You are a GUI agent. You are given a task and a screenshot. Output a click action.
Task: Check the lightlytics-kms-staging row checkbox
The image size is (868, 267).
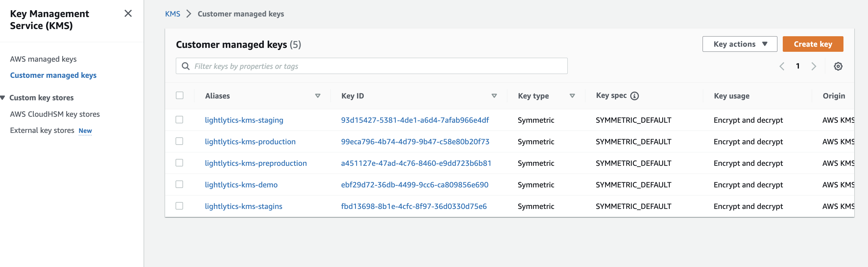179,120
